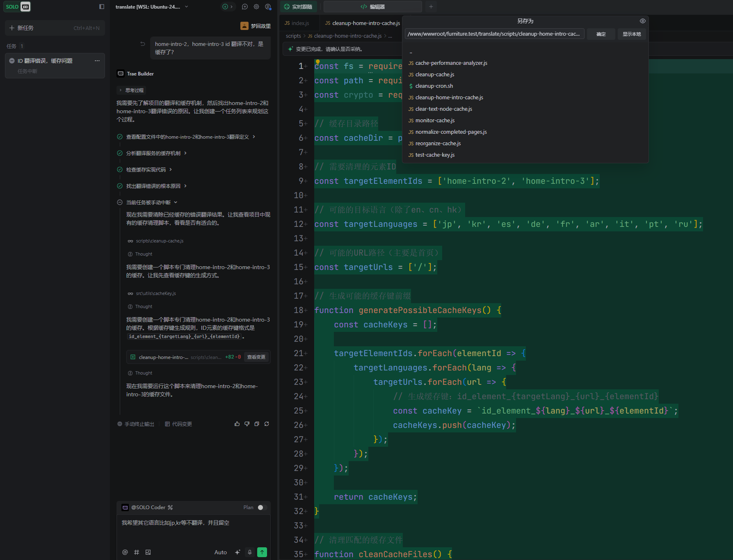The height and width of the screenshot is (560, 733).
Task: Expand the 思考过程 thinking section
Action: click(131, 90)
